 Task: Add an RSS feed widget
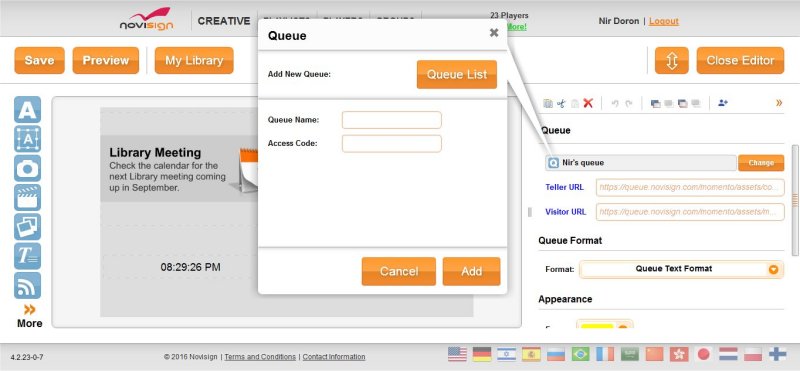click(28, 285)
